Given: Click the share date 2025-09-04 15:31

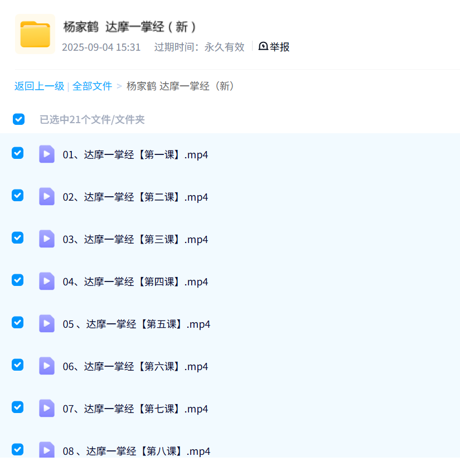Looking at the screenshot, I should 101,47.
